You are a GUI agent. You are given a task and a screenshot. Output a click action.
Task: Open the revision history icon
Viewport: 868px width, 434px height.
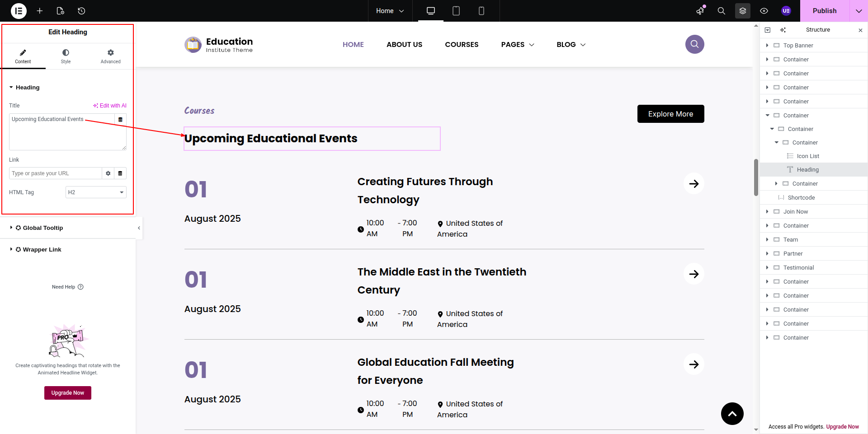[x=81, y=11]
